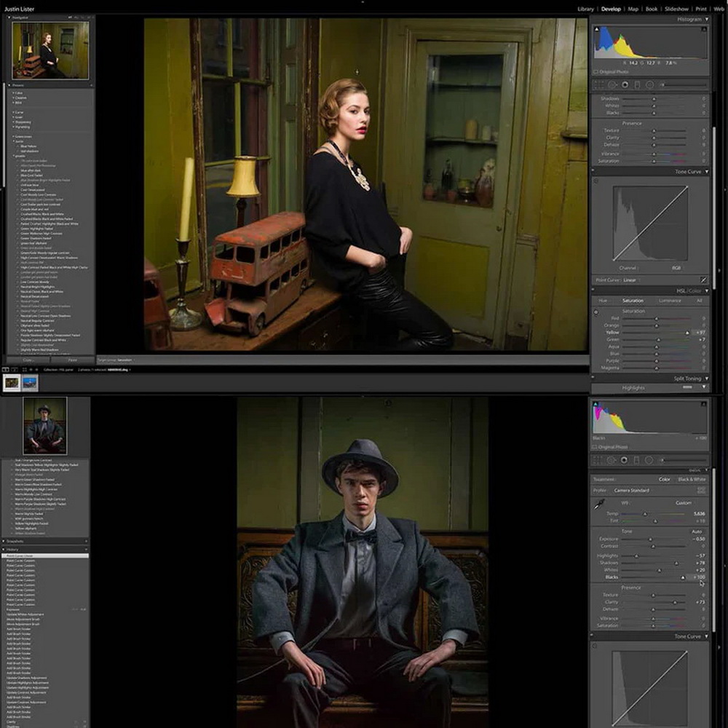
Task: Select Crop Overlay tool below the top histogram
Action: (x=600, y=84)
